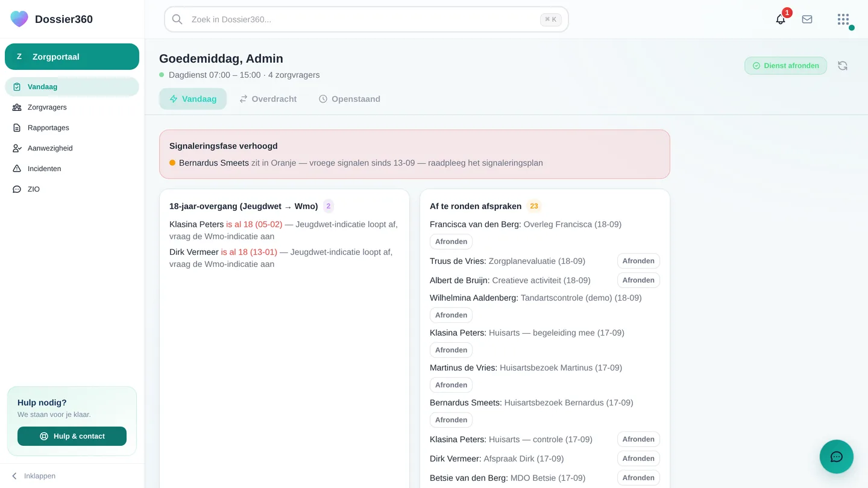
Task: Go to Vandaag in the sidebar
Action: pos(72,87)
